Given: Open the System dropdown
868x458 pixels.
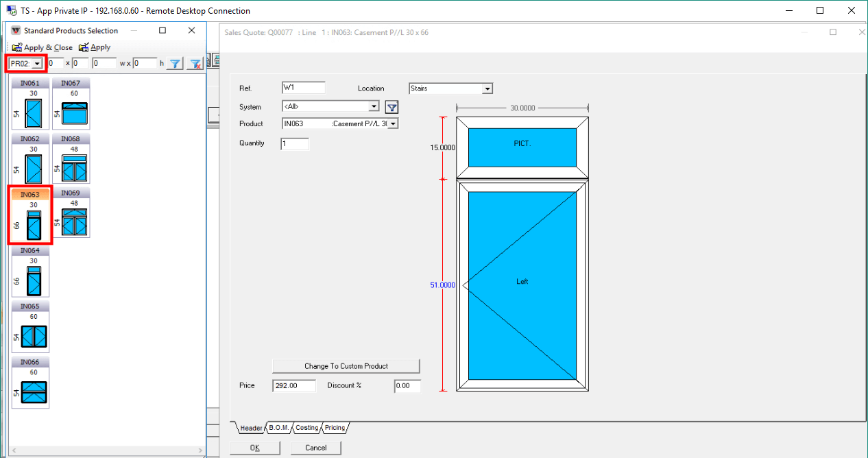Looking at the screenshot, I should [x=374, y=106].
